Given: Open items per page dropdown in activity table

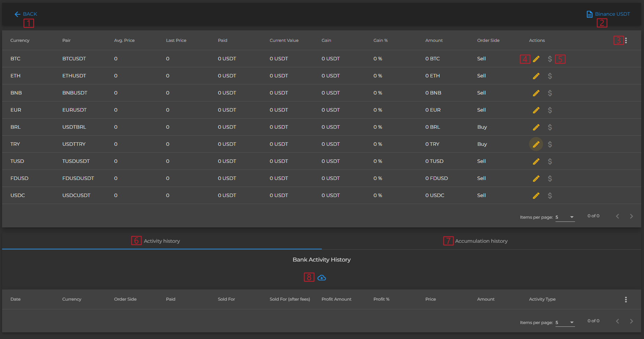Looking at the screenshot, I should [x=565, y=323].
